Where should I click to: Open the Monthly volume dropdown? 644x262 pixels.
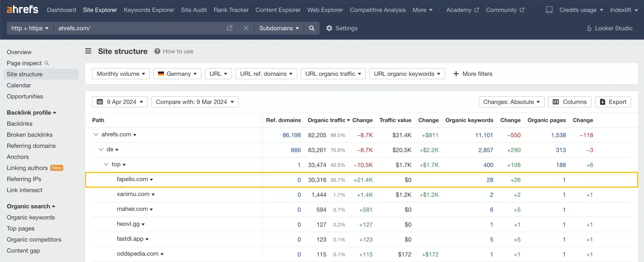121,74
